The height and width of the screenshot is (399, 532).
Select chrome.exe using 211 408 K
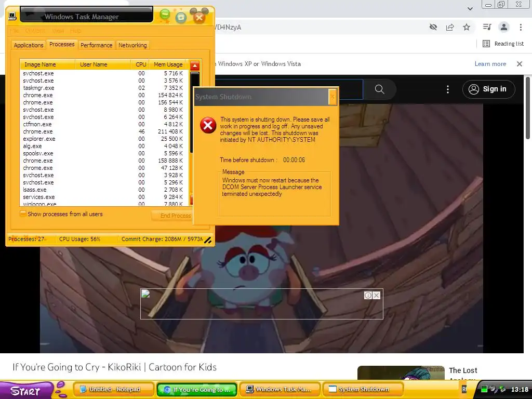tap(103, 131)
